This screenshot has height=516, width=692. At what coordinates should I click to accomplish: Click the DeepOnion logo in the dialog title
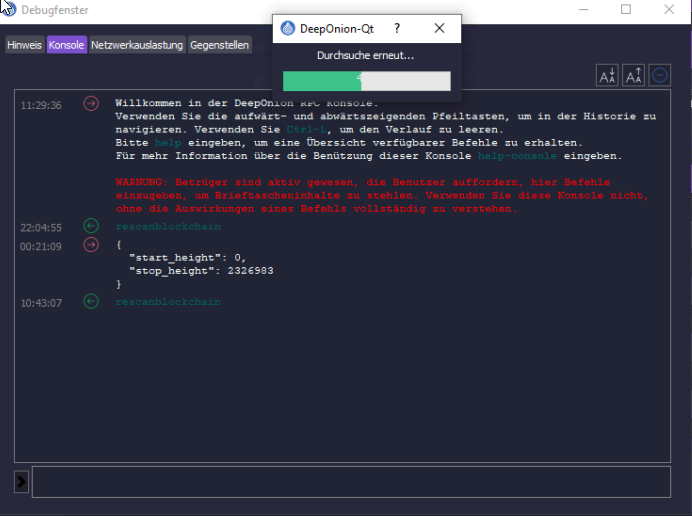click(x=288, y=29)
